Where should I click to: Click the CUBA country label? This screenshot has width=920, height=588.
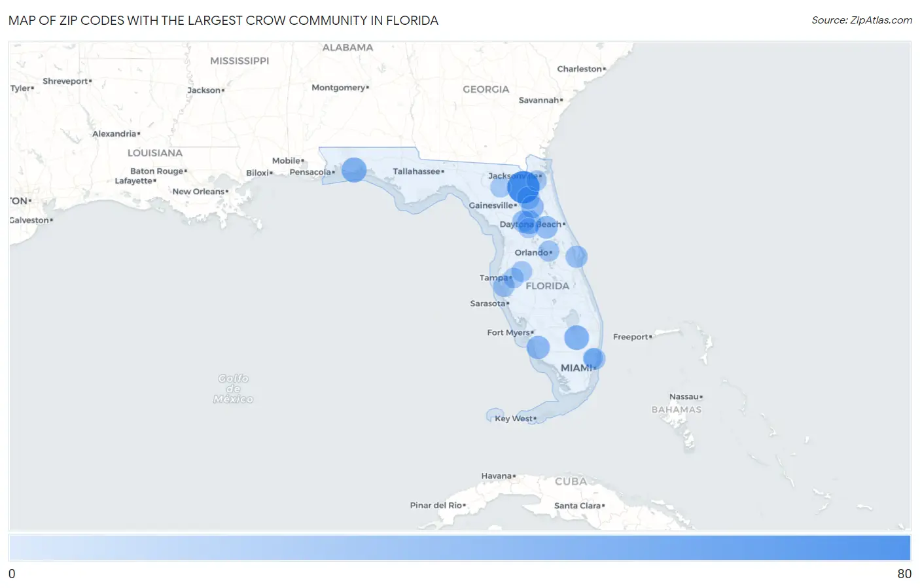pos(571,481)
